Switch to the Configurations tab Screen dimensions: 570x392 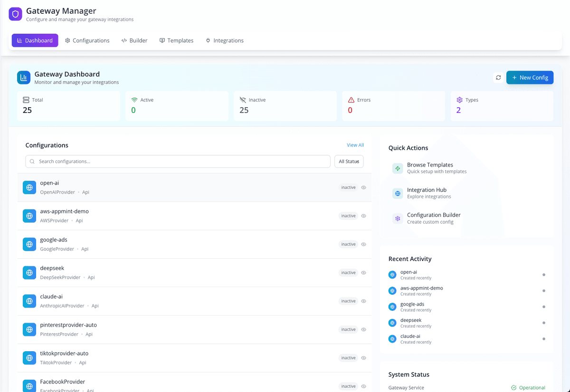tap(87, 40)
